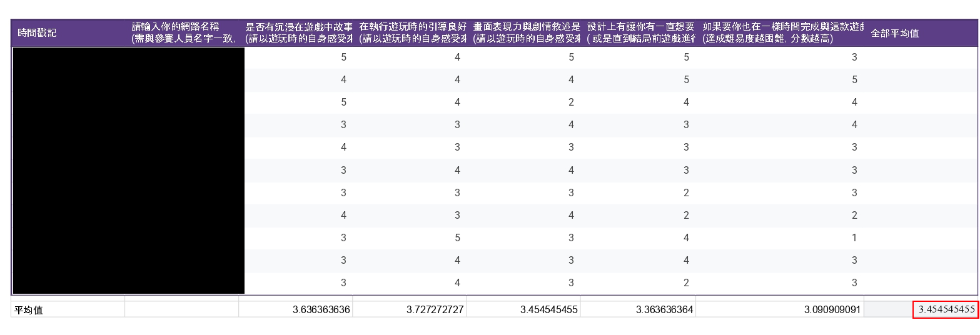Select the score 5 in 在執行遊玩時的引導 column
Image resolution: width=980 pixels, height=335 pixels.
[x=457, y=237]
